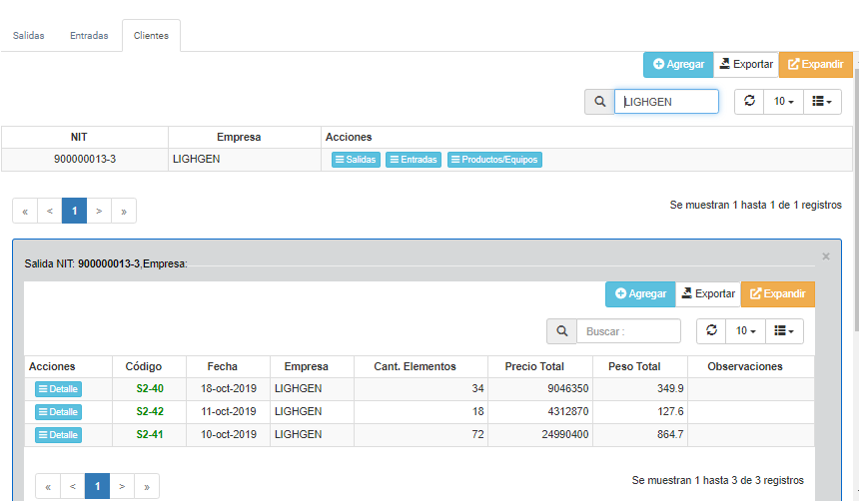Open Salida panel page size dropdown
Screen dimensions: 859x504
click(x=746, y=331)
